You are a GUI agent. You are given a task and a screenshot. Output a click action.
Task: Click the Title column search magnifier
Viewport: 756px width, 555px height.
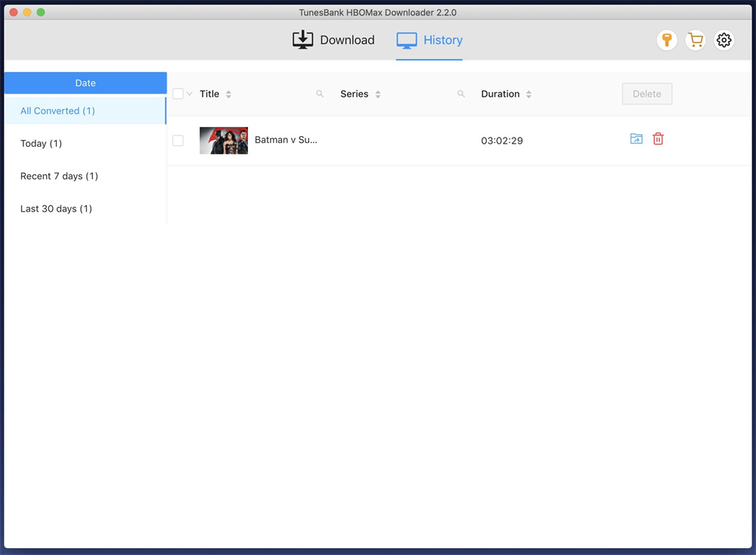coord(320,94)
